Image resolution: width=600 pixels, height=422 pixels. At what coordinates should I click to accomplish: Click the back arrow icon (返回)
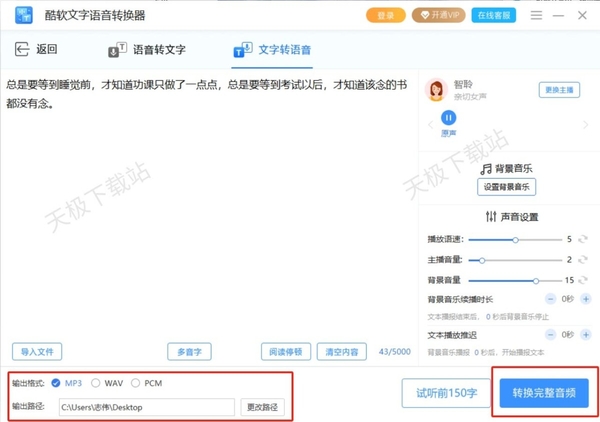[x=22, y=50]
